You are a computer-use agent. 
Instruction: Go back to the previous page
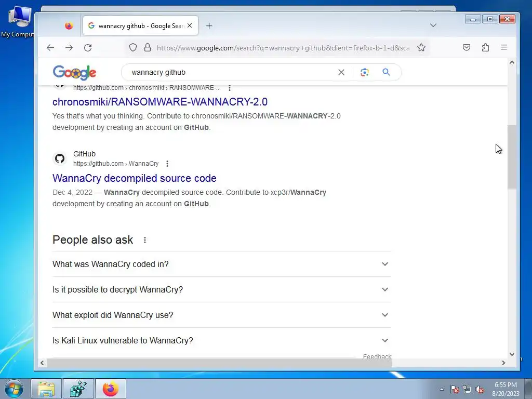tap(50, 48)
